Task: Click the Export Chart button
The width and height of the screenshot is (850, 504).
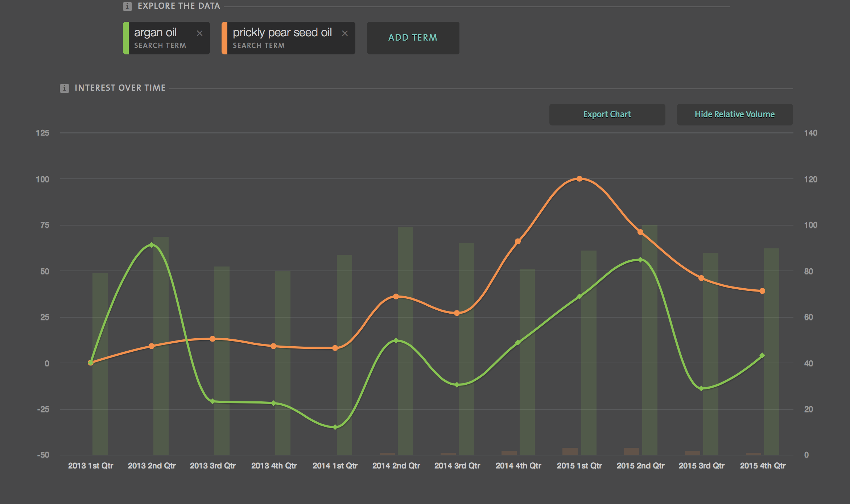Action: pyautogui.click(x=607, y=114)
